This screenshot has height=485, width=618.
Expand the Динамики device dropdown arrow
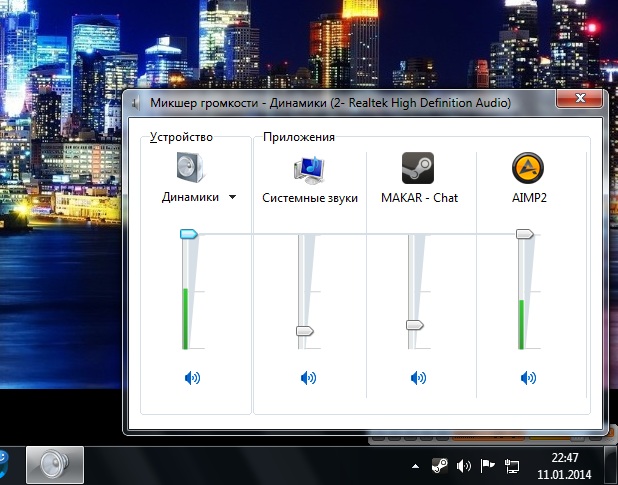[233, 197]
